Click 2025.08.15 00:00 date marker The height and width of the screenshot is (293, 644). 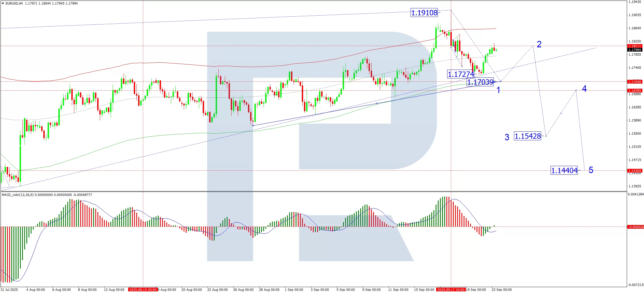(142, 290)
